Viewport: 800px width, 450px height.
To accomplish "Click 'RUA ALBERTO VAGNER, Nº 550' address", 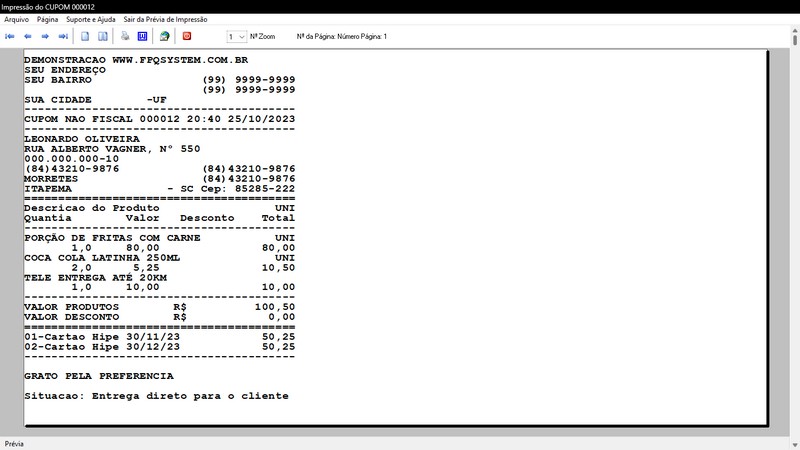I will (x=112, y=149).
